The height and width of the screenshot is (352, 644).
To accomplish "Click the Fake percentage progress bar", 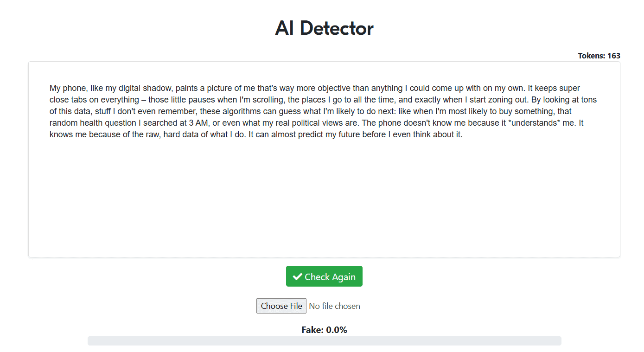I will tap(324, 341).
